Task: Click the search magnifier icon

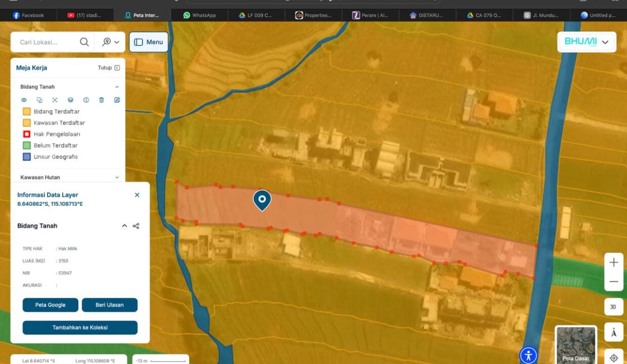Action: tap(84, 42)
